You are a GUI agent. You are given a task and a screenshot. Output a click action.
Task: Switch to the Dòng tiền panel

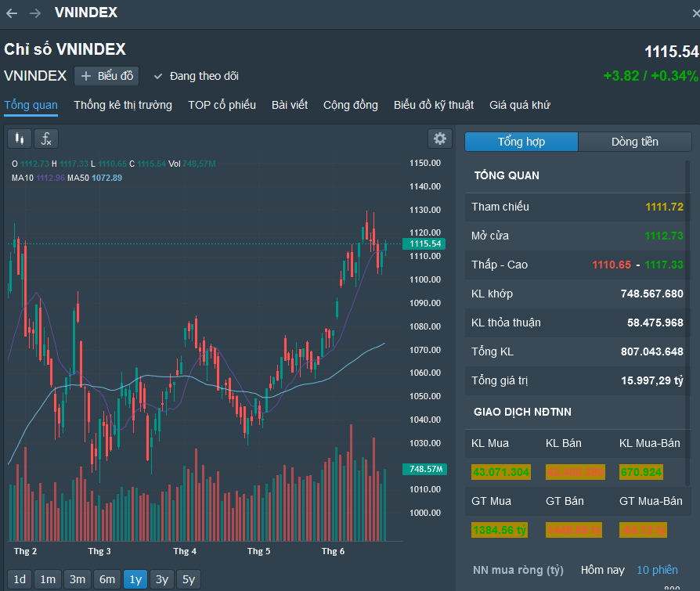pos(634,142)
